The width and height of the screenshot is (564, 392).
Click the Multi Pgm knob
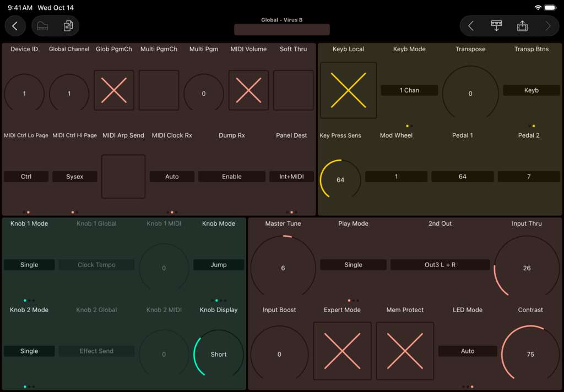(204, 93)
